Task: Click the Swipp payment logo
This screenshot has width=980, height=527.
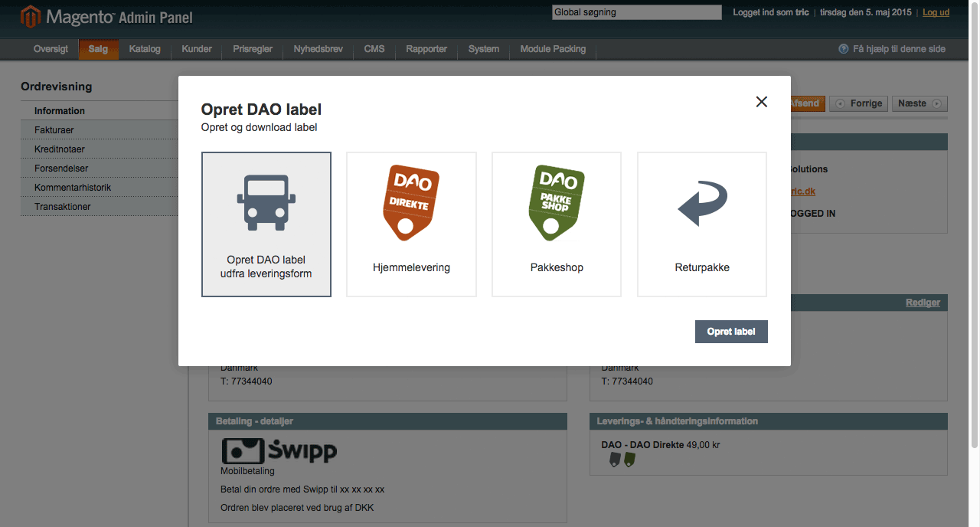Action: coord(279,450)
